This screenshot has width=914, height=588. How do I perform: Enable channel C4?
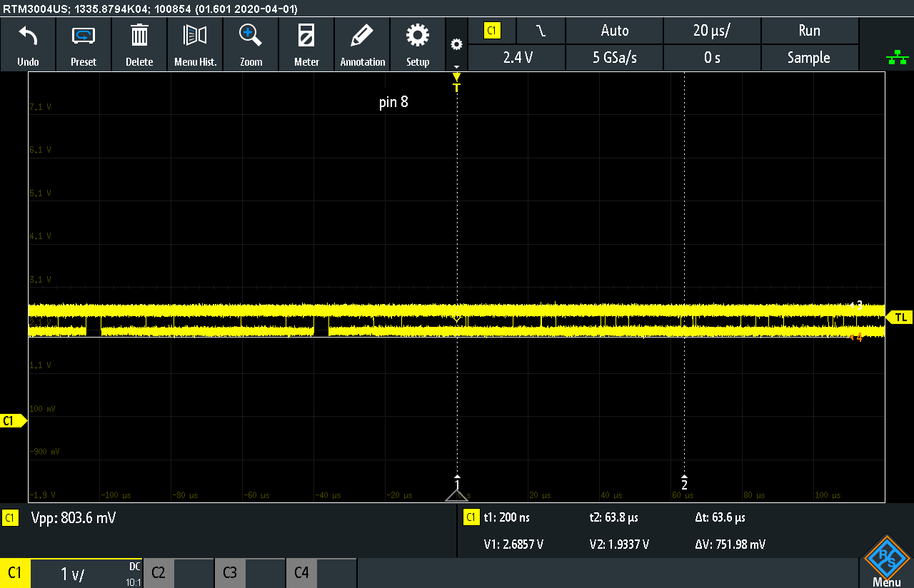301,573
